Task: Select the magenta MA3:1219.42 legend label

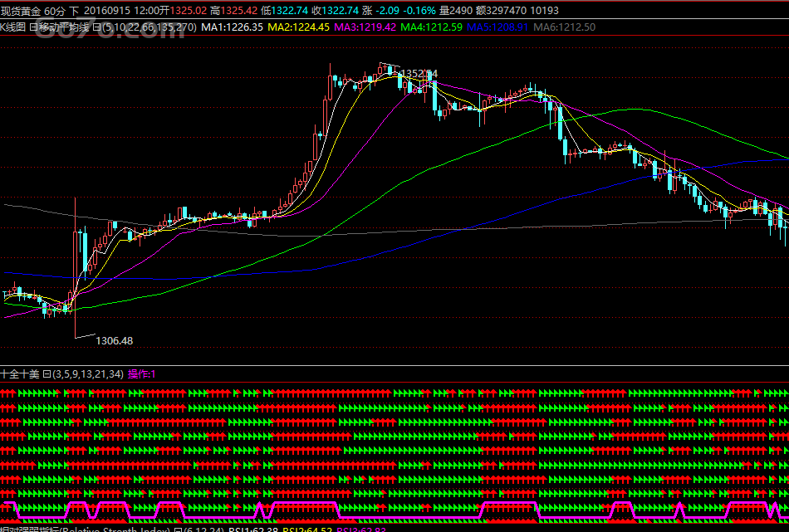Action: [365, 27]
